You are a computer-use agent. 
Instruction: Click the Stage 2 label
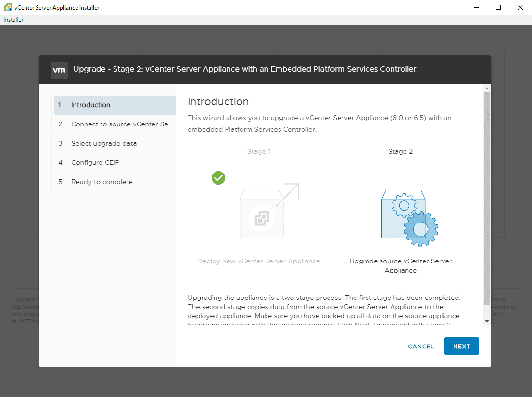(400, 151)
